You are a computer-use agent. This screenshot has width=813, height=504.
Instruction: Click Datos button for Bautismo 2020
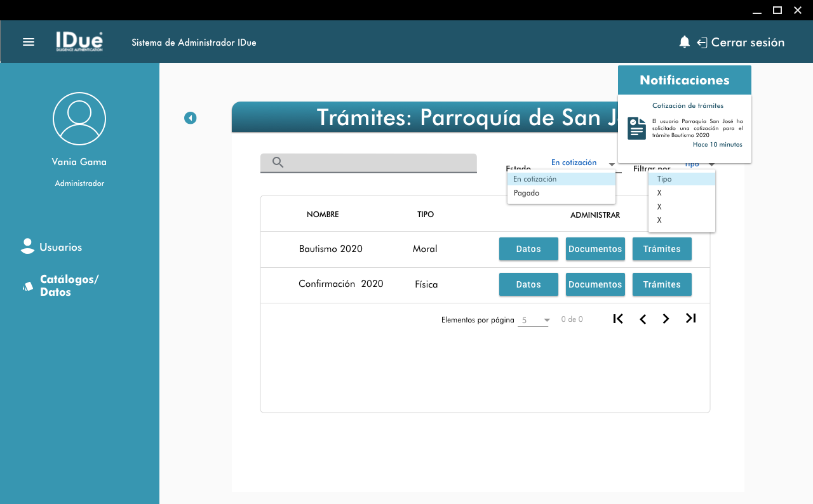(528, 249)
